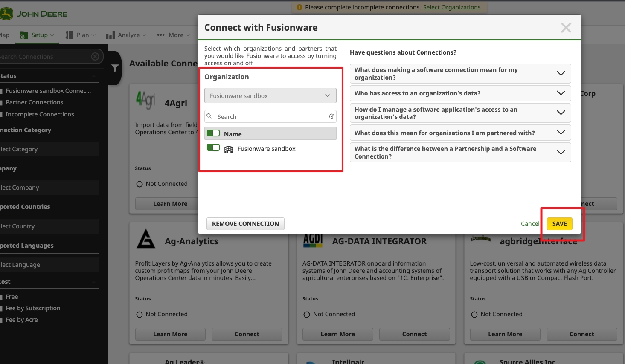Open the Fusionware sandbox organization dropdown

pyautogui.click(x=270, y=95)
